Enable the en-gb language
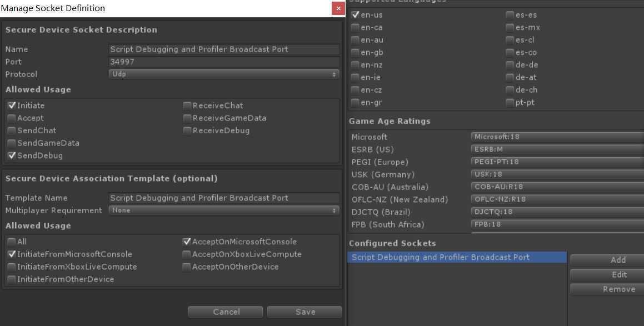Screen dimensions: 644x326 (356, 53)
